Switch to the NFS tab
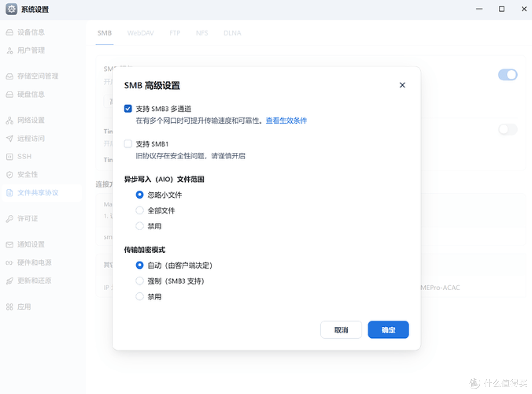Image resolution: width=532 pixels, height=394 pixels. coord(202,33)
